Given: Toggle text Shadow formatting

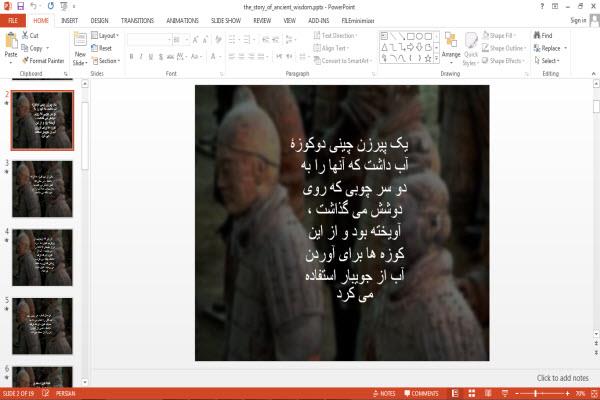Looking at the screenshot, I should click(161, 57).
